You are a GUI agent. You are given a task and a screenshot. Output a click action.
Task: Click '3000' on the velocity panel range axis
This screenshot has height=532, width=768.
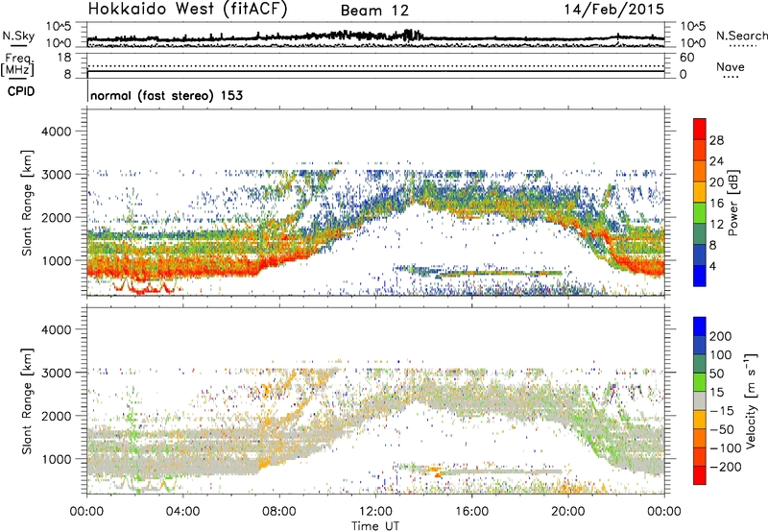pyautogui.click(x=56, y=373)
